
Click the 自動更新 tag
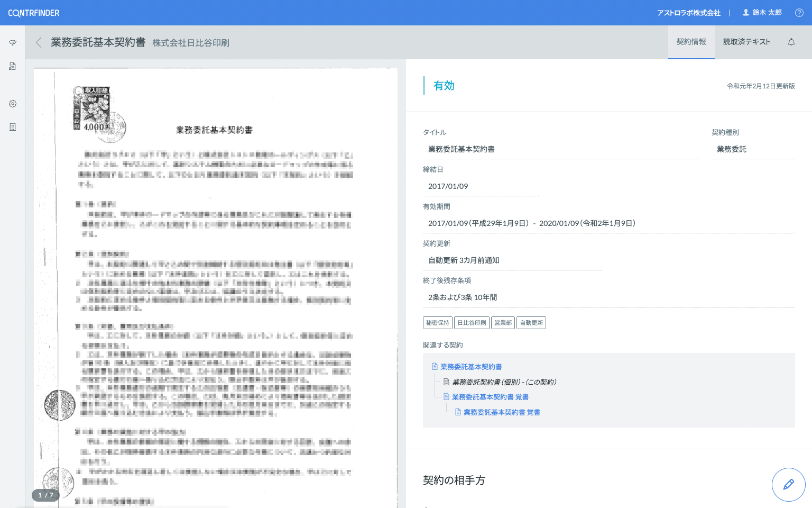coord(531,323)
